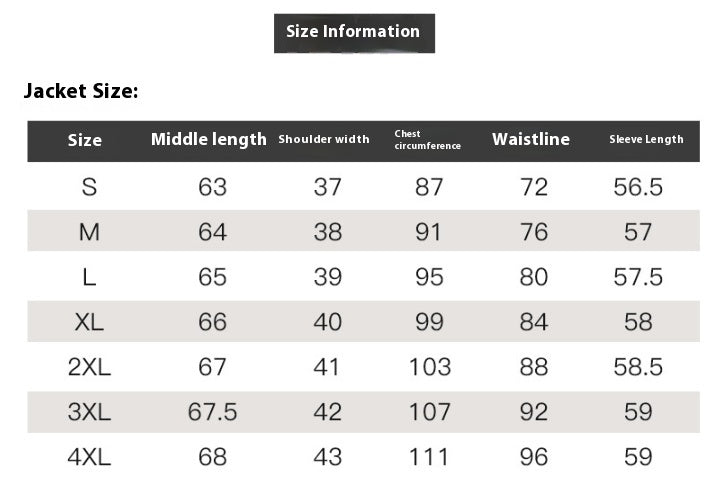Click the Size column header
The width and height of the screenshot is (725, 490).
coord(85,140)
